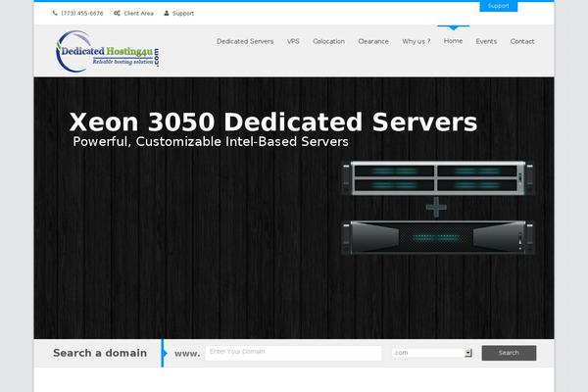Click the Search a domain label
Viewport: 588px width, 392px height.
coord(100,353)
